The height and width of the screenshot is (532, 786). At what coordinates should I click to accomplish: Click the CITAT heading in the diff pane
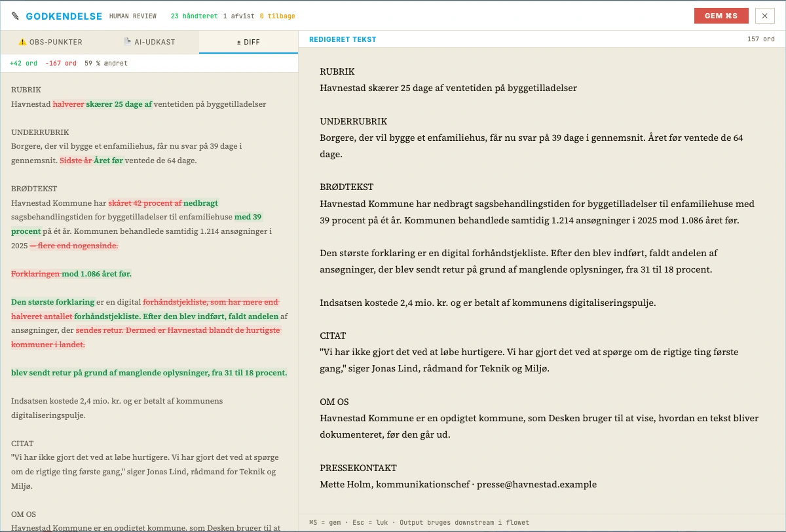(x=22, y=444)
